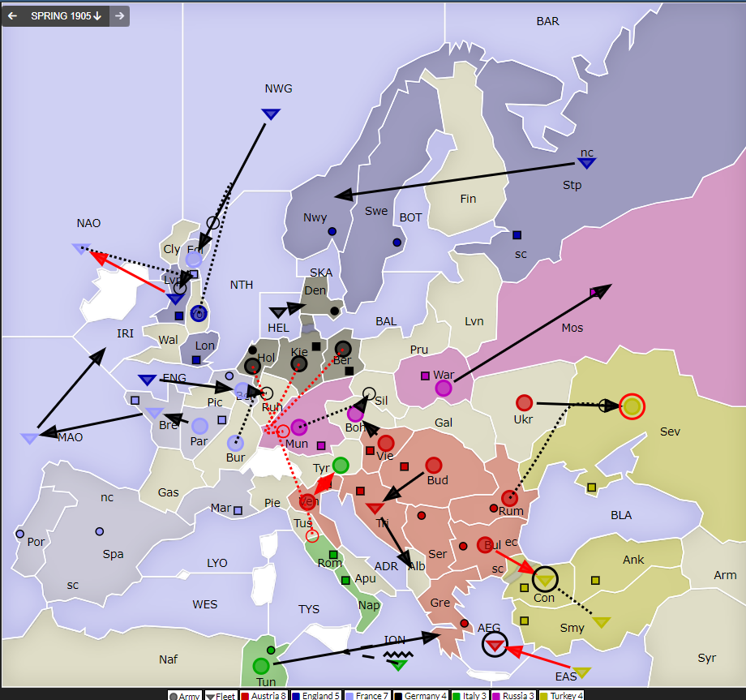Click the Italy green legend swatch

point(457,696)
